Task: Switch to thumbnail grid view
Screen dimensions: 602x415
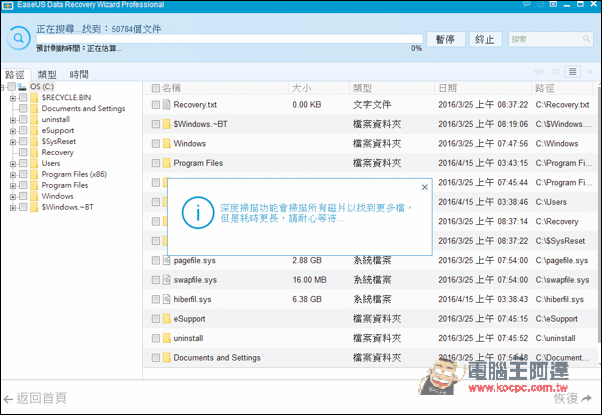Action: click(555, 72)
